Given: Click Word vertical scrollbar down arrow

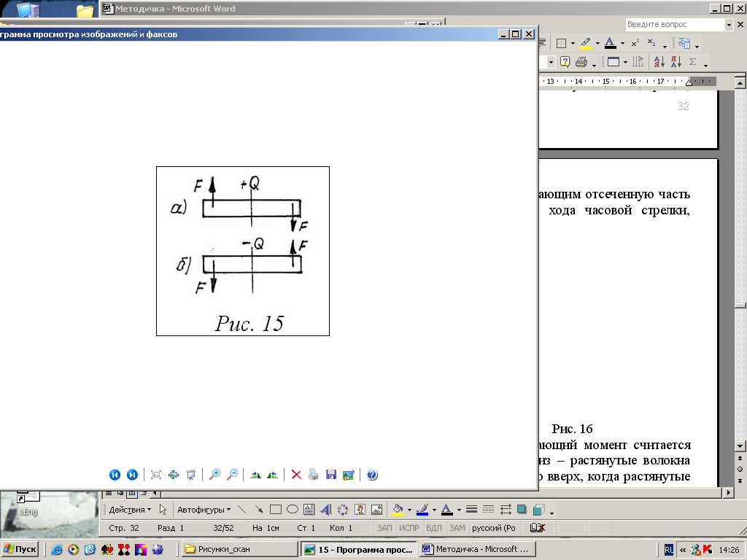Looking at the screenshot, I should pos(740,446).
